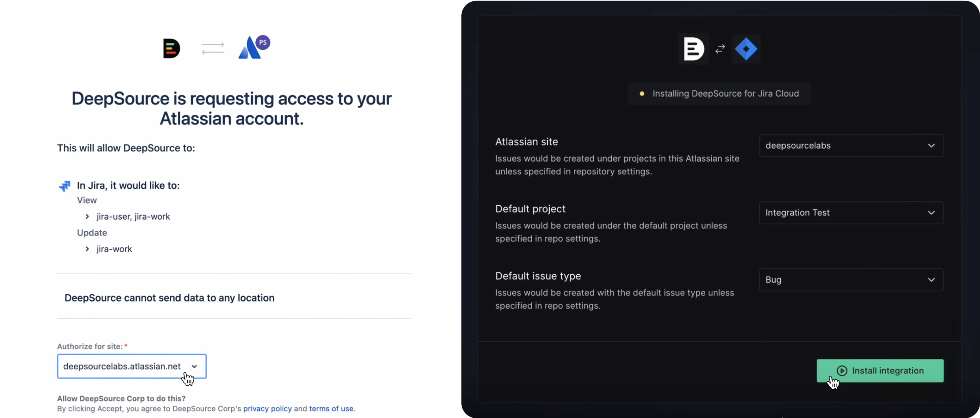Viewport: 980px width, 418px height.
Task: Open the terms of use link
Action: point(331,409)
